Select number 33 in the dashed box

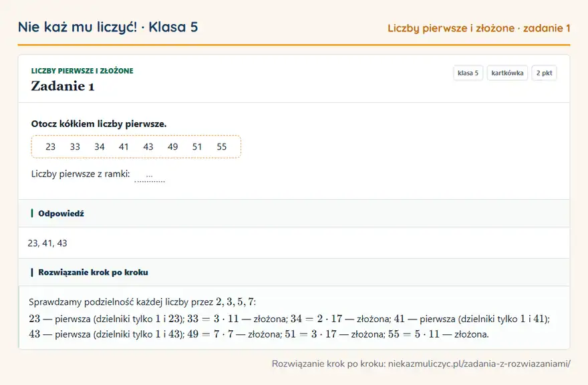pyautogui.click(x=75, y=147)
